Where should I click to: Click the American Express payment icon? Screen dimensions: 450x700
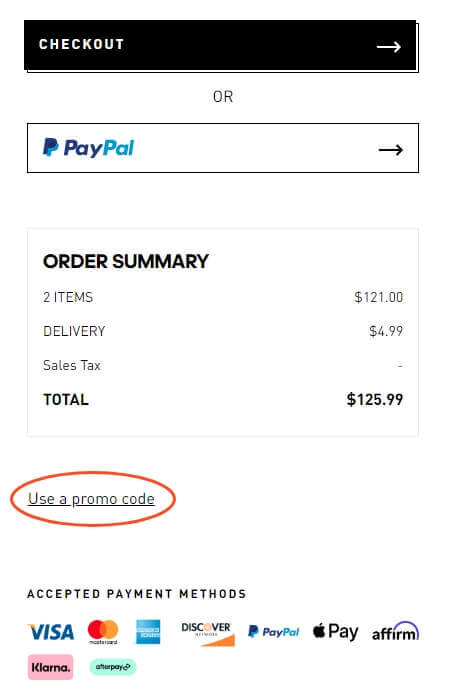[148, 632]
